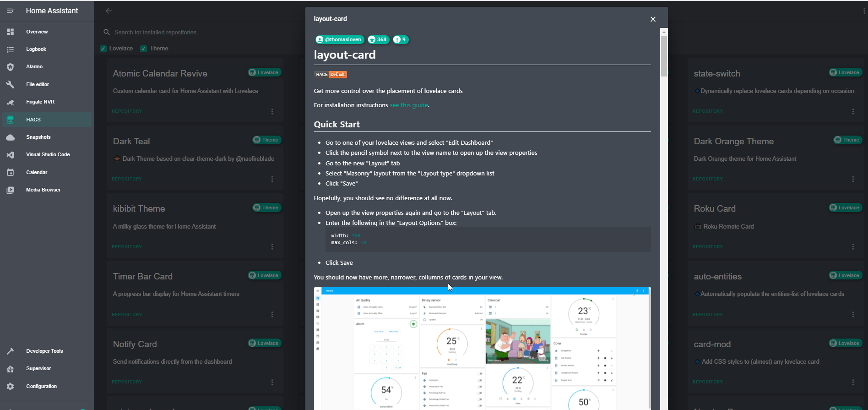Open state-switch card overflow menu

click(x=853, y=111)
